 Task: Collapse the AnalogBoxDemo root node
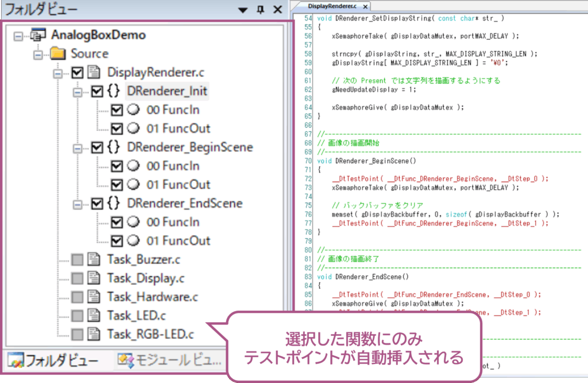[18, 36]
